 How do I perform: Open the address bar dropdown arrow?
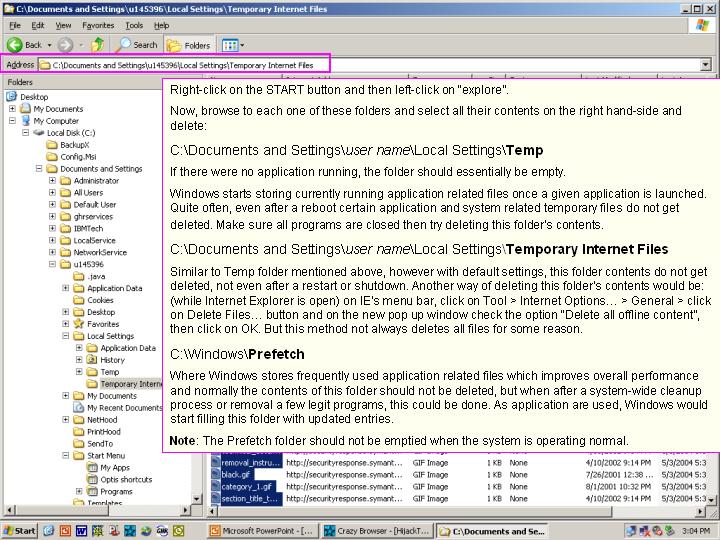[706, 65]
